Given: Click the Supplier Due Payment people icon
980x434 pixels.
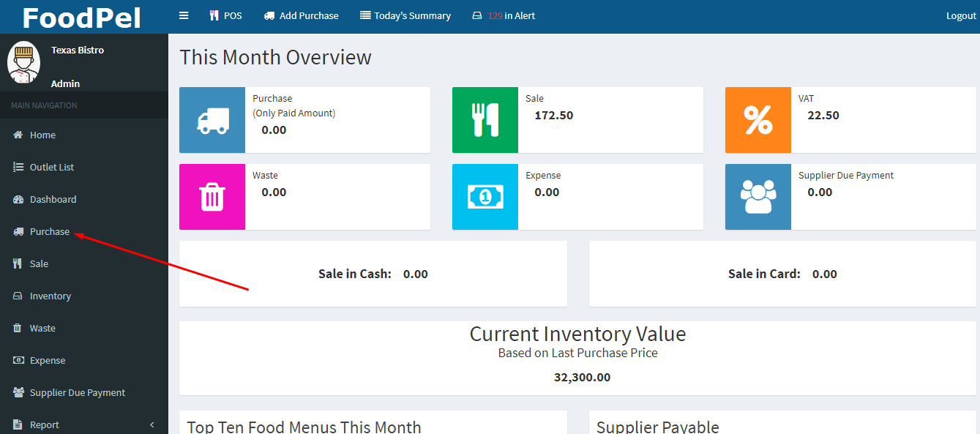Looking at the screenshot, I should [758, 197].
